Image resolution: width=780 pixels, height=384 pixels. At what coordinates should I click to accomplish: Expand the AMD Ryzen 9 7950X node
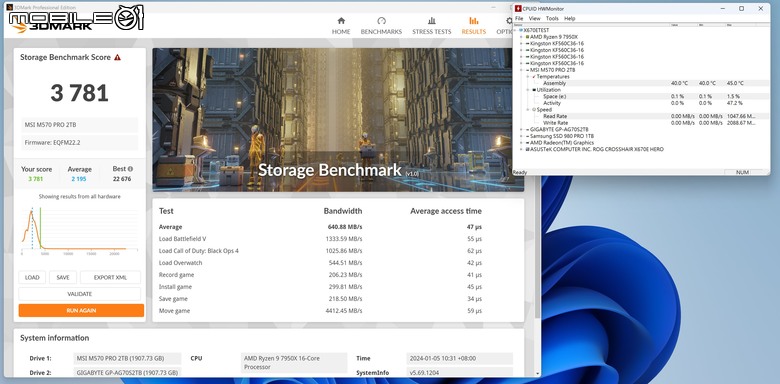(521, 37)
